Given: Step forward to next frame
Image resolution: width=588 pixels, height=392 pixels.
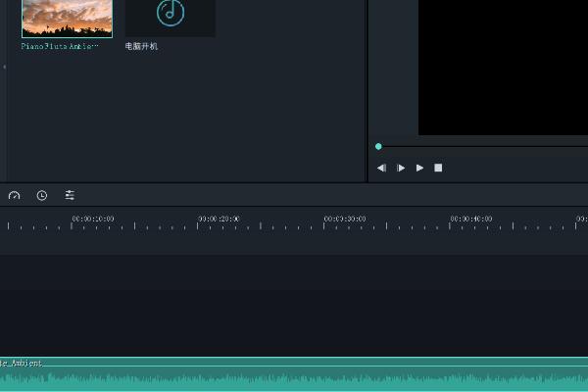Looking at the screenshot, I should 401,168.
